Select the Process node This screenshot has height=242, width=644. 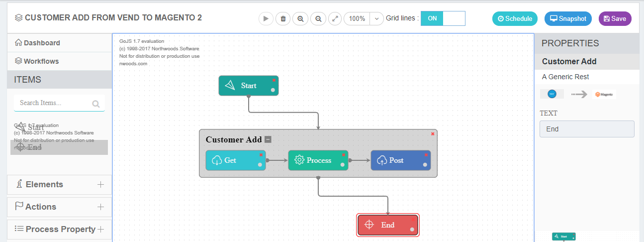coord(318,160)
